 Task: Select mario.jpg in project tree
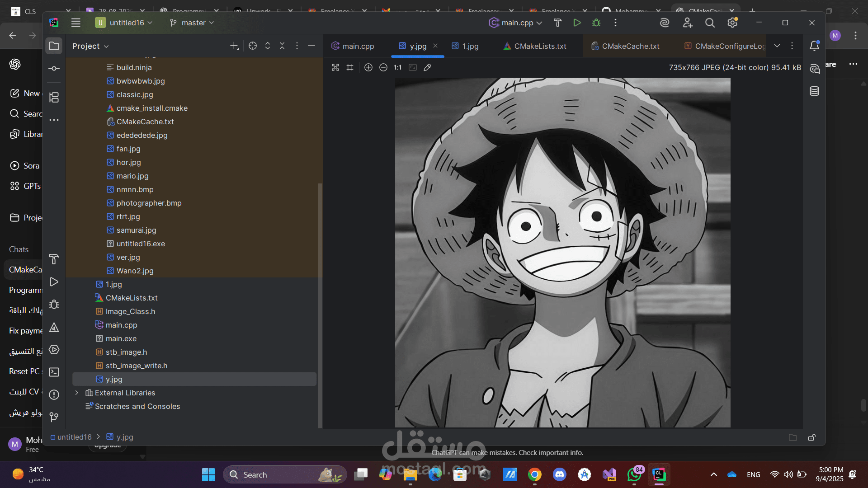[x=132, y=176]
